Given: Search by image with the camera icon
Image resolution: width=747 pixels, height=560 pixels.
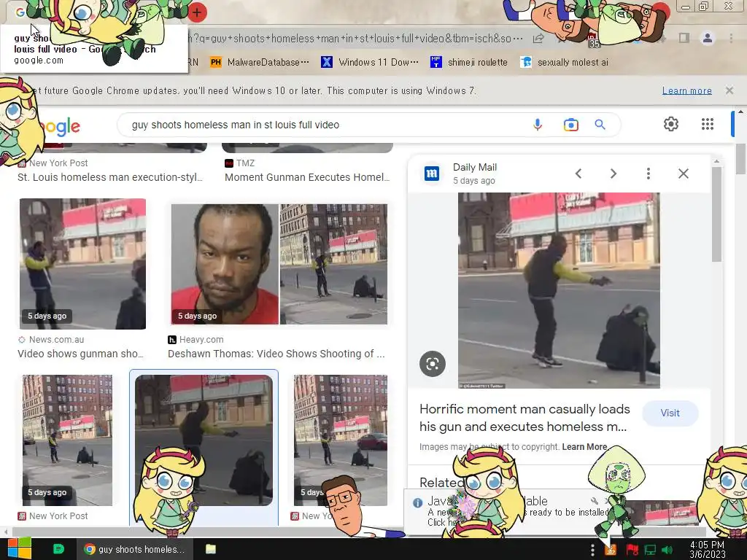Looking at the screenshot, I should [570, 125].
